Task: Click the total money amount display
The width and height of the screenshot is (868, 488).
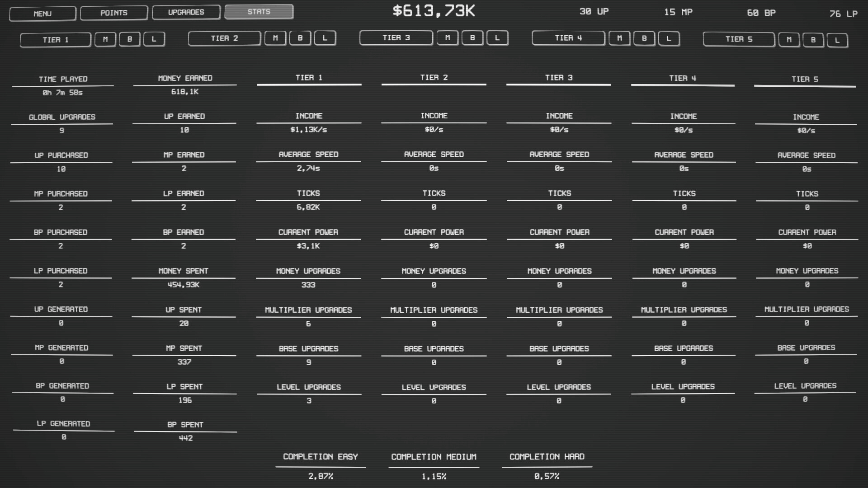Action: click(x=434, y=11)
